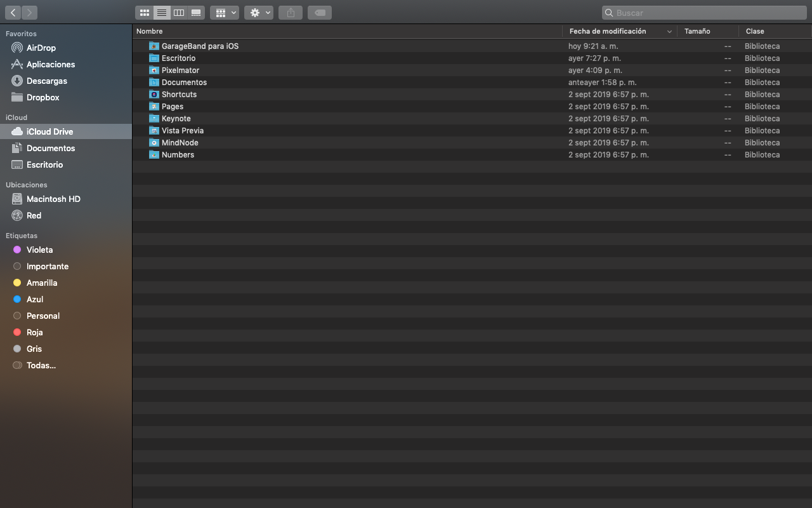The image size is (812, 508).
Task: Click Biblioteca in the Pages row
Action: [x=762, y=107]
